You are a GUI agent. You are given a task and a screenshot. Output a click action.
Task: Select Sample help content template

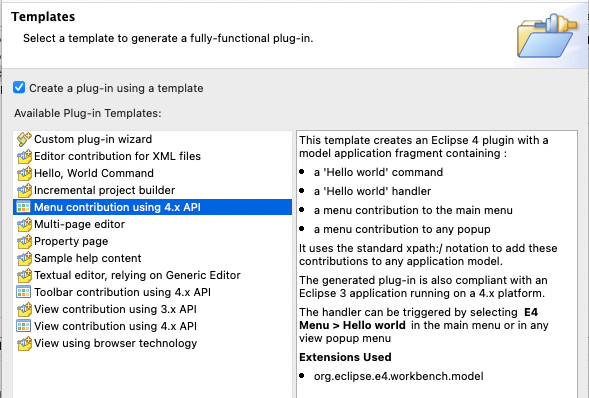tap(88, 258)
